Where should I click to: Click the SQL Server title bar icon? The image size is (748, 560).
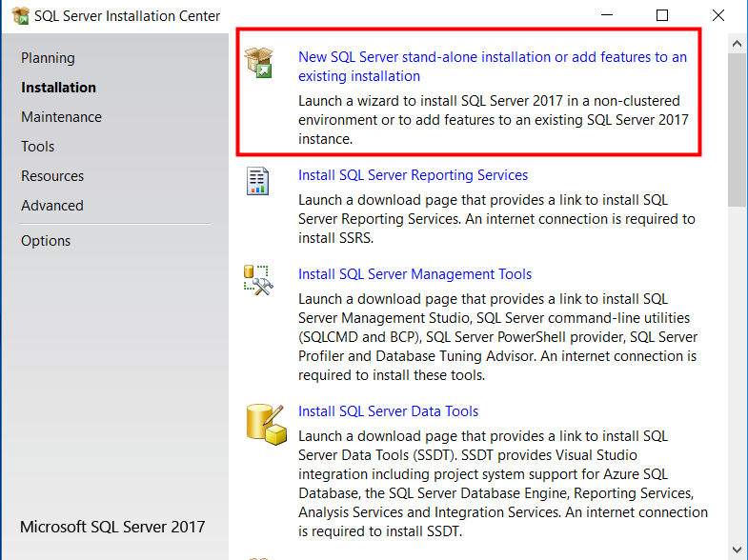click(x=21, y=16)
